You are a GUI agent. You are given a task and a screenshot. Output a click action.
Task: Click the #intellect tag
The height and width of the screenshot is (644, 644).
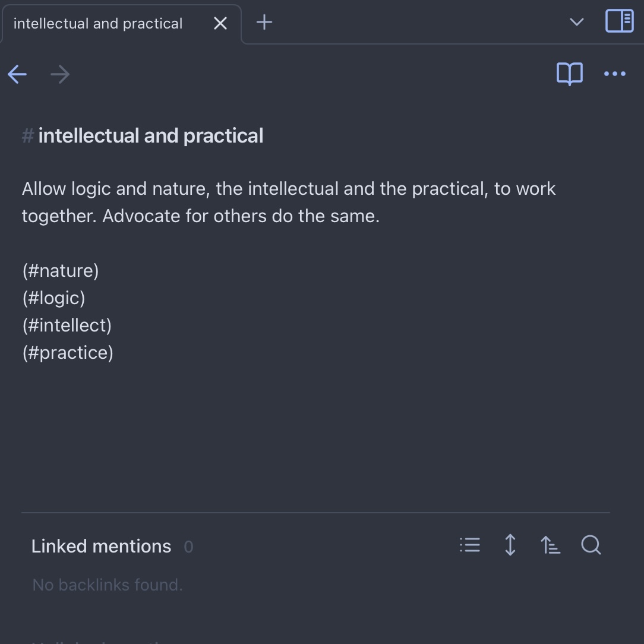[67, 326]
